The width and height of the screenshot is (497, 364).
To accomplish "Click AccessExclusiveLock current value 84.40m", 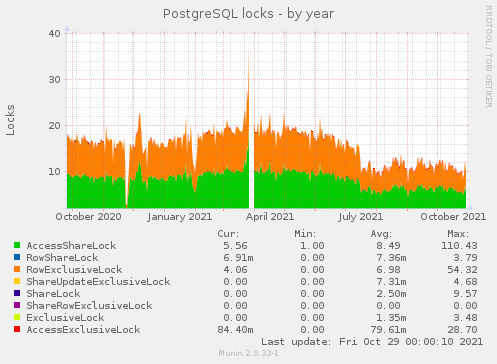I will pyautogui.click(x=235, y=330).
